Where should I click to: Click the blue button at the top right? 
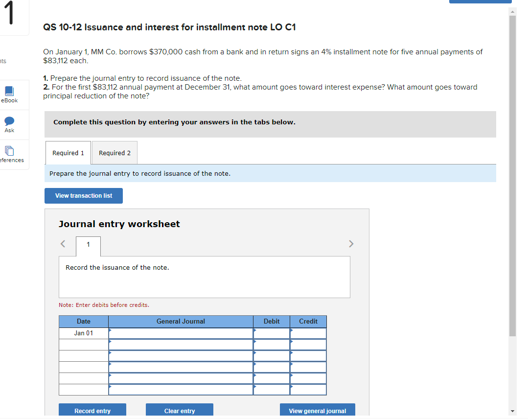coord(480,1)
